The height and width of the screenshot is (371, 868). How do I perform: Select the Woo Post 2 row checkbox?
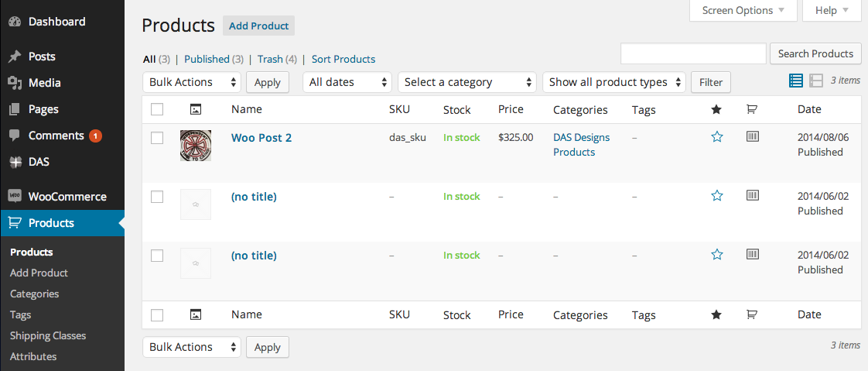click(x=157, y=138)
